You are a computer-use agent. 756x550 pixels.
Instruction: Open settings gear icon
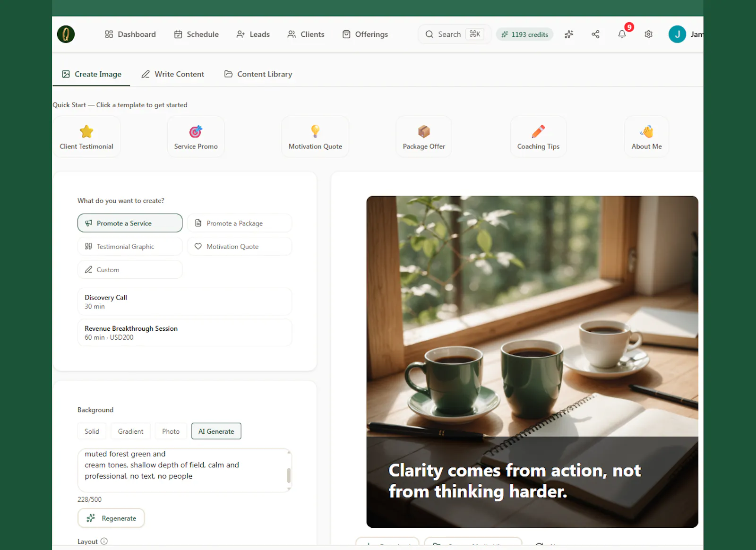(649, 34)
